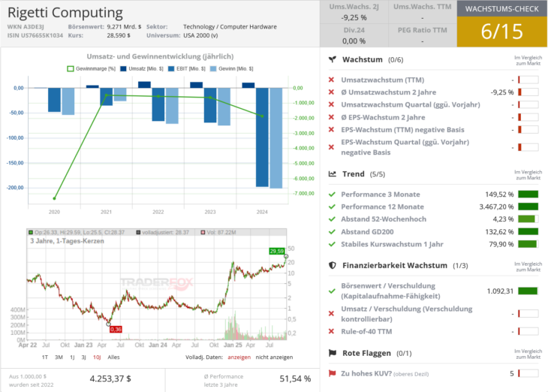Click the red flag beside Zu hohes KUV

pos(332,373)
